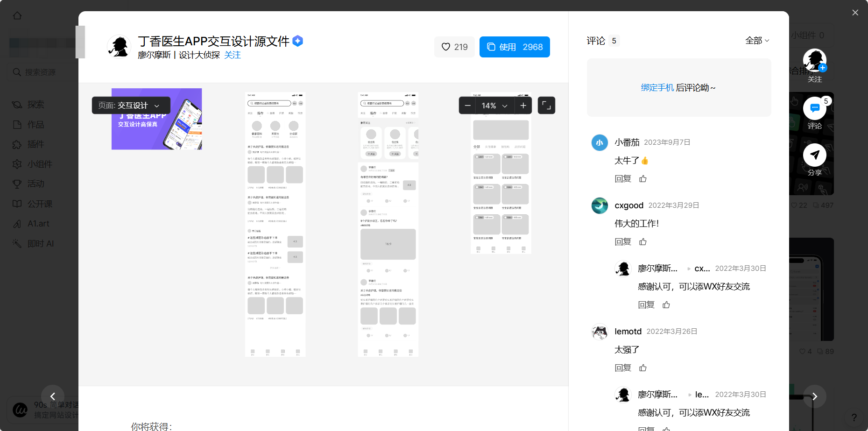Click the help question mark icon
Image resolution: width=868 pixels, height=431 pixels.
854,417
